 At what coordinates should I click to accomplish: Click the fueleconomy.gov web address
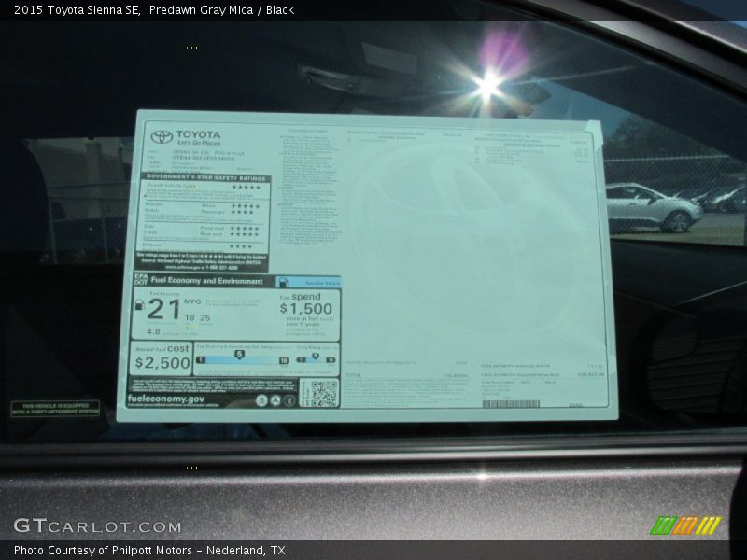pyautogui.click(x=166, y=399)
